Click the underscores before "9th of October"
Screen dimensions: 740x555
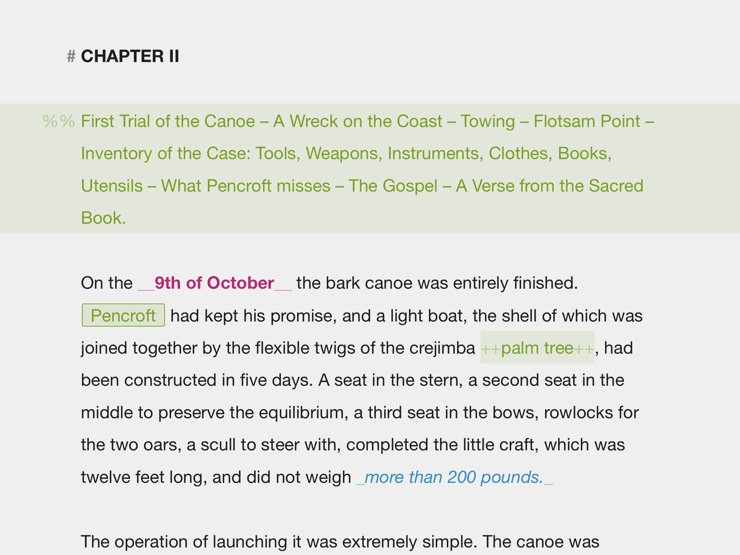click(146, 283)
